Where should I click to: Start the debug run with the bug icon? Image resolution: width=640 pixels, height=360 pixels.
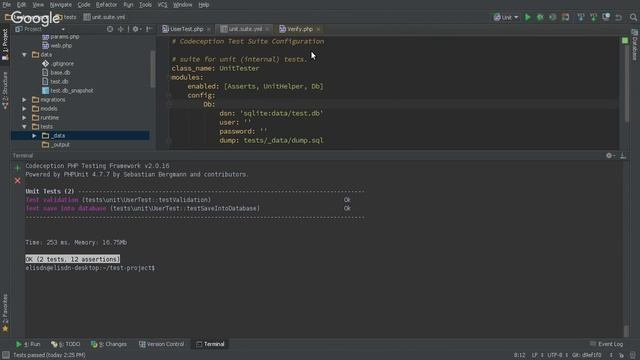click(x=540, y=17)
